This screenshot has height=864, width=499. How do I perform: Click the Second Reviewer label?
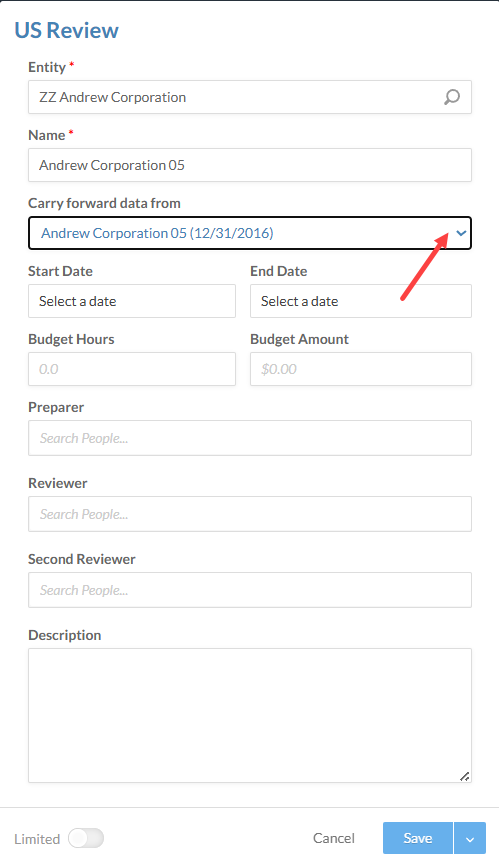click(82, 559)
